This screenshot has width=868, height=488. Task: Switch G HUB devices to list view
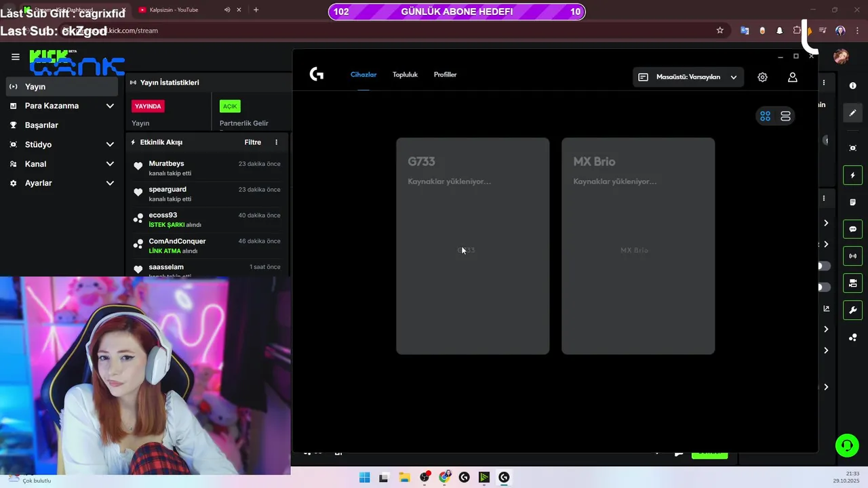785,117
